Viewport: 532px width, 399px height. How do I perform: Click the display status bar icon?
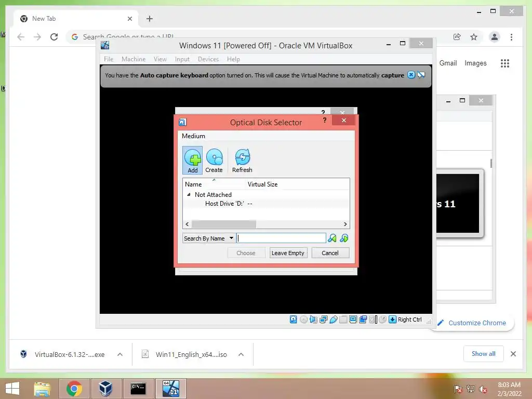353,320
